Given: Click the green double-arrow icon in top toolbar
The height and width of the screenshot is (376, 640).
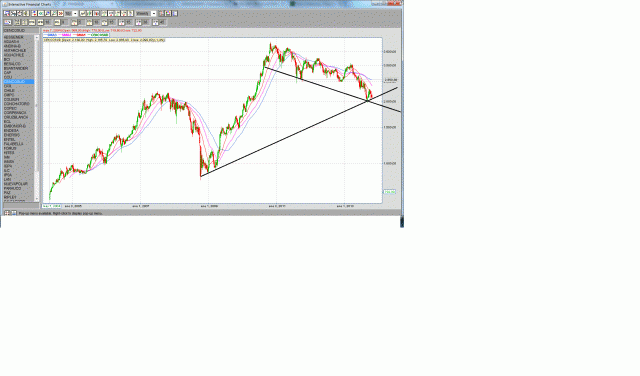Looking at the screenshot, I should click(x=41, y=13).
